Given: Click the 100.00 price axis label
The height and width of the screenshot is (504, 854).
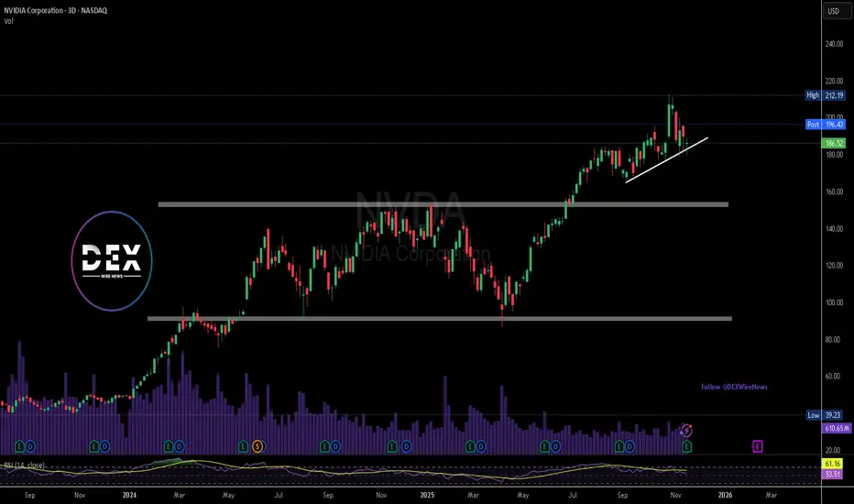Looking at the screenshot, I should (x=834, y=302).
